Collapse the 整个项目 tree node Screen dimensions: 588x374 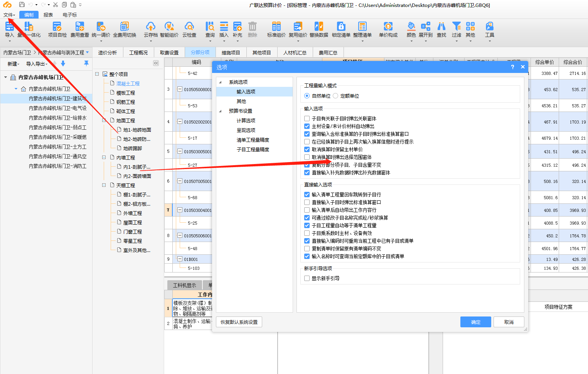pyautogui.click(x=97, y=74)
